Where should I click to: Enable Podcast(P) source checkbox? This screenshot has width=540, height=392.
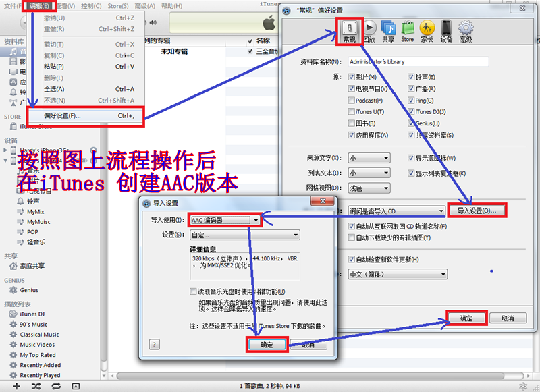tap(351, 100)
